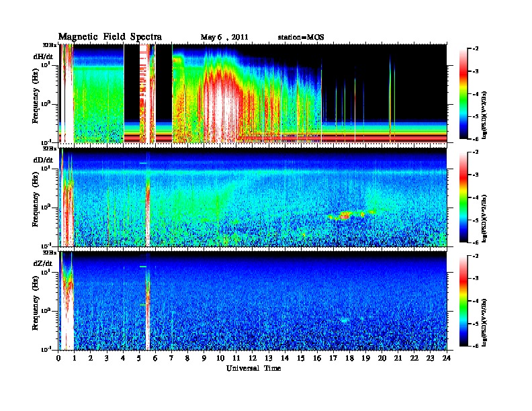Click hour "22" on the Universal Time axis
532x411 pixels.
pyautogui.click(x=414, y=359)
